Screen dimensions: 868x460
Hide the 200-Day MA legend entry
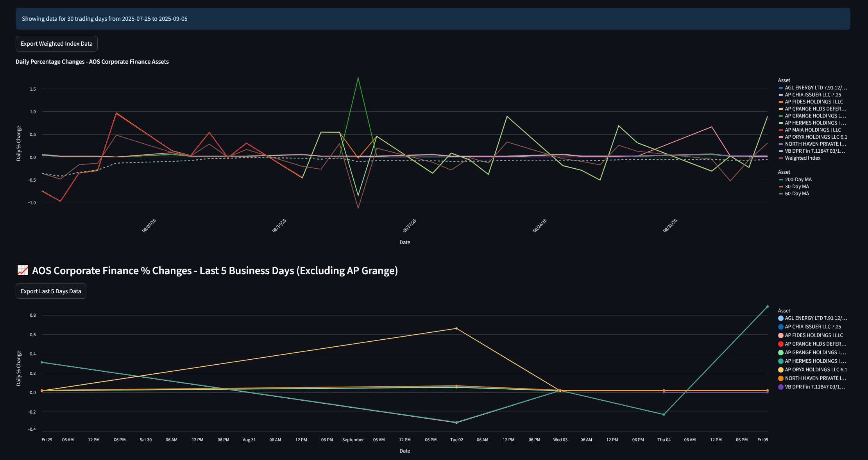tap(798, 180)
